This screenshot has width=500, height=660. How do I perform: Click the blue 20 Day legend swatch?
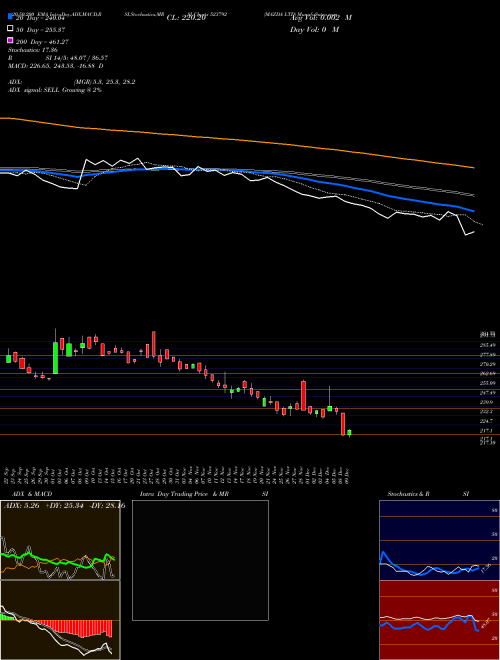coord(11,16)
